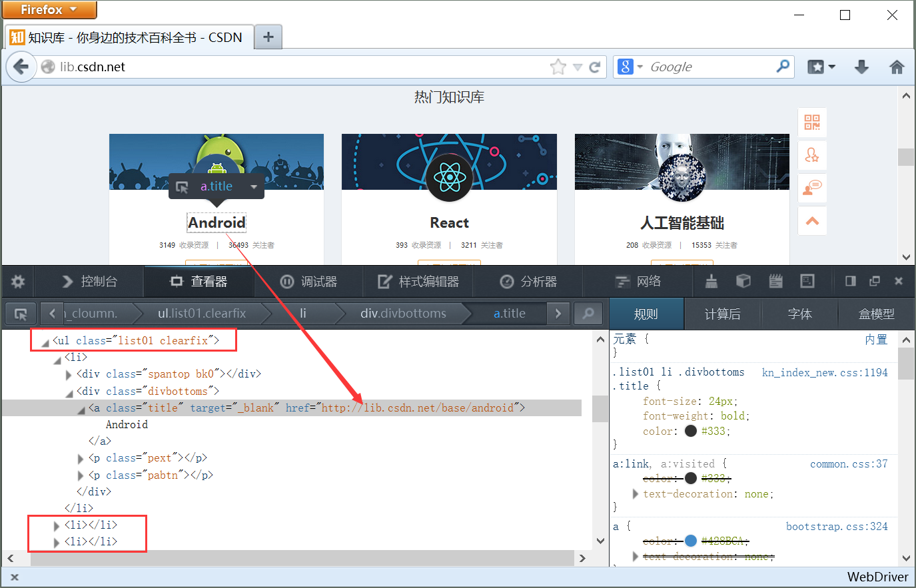
Task: Bookmark this page with the star icon
Action: click(558, 67)
